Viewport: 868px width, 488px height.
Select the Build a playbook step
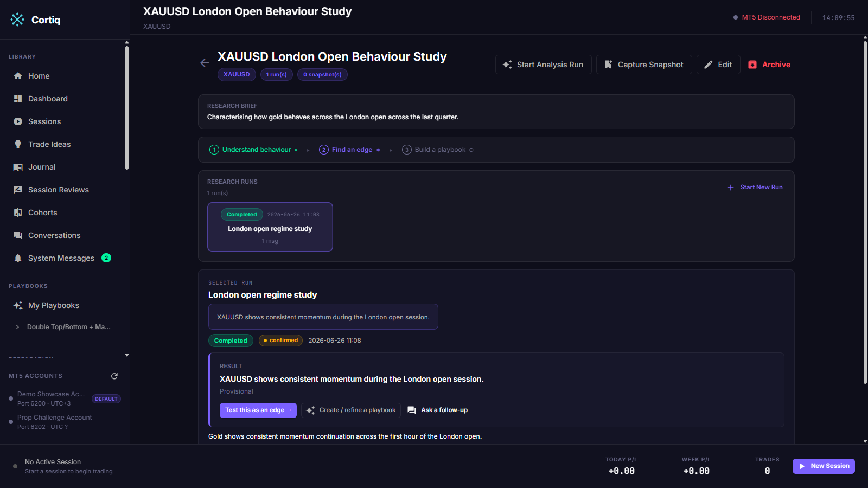pos(438,150)
